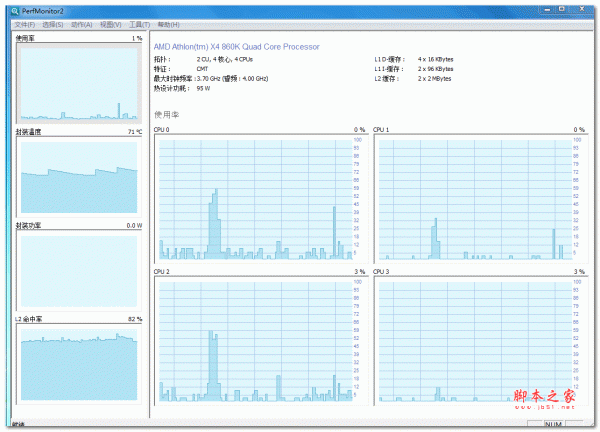Click the CPU 1 usage chart
This screenshot has width=600, height=432.
[x=481, y=199]
